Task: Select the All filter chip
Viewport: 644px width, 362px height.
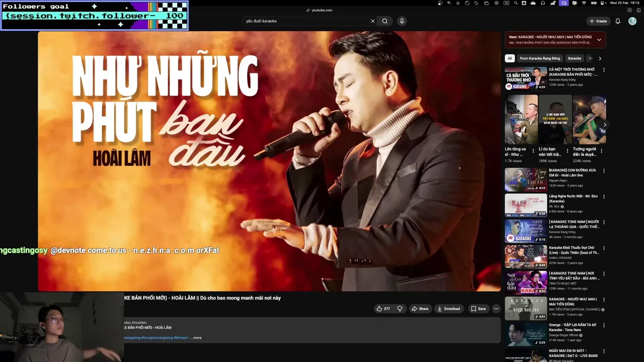Action: pos(510,58)
